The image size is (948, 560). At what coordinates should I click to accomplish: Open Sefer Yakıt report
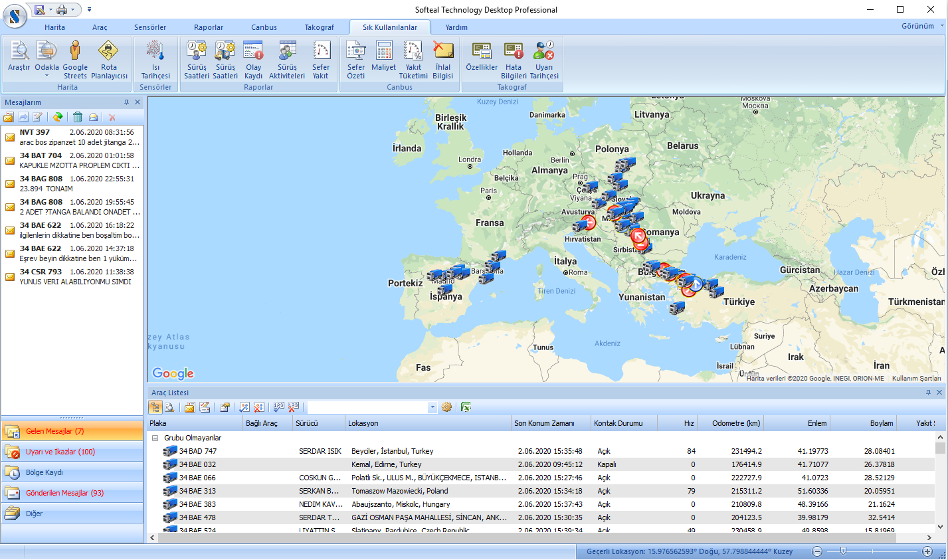[321, 60]
